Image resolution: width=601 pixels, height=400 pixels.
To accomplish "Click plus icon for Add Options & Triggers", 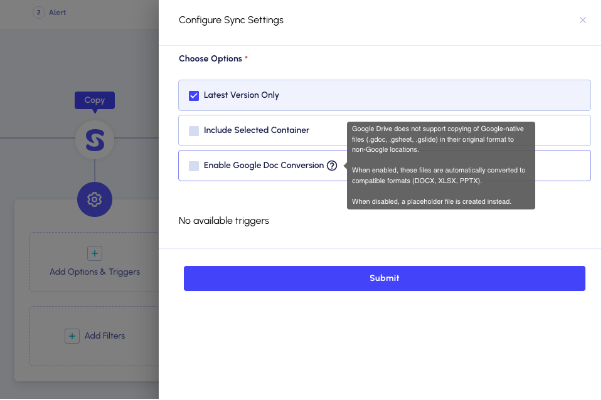I will (95, 253).
